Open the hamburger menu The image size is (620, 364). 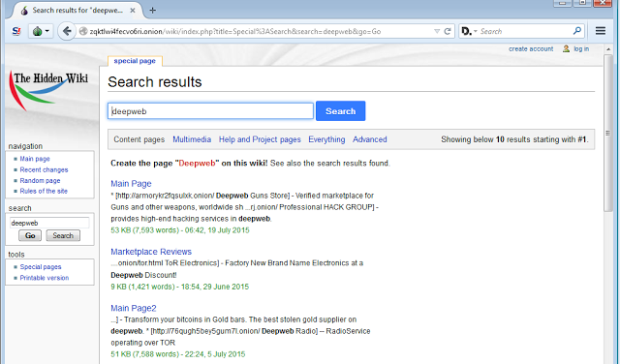pyautogui.click(x=601, y=31)
